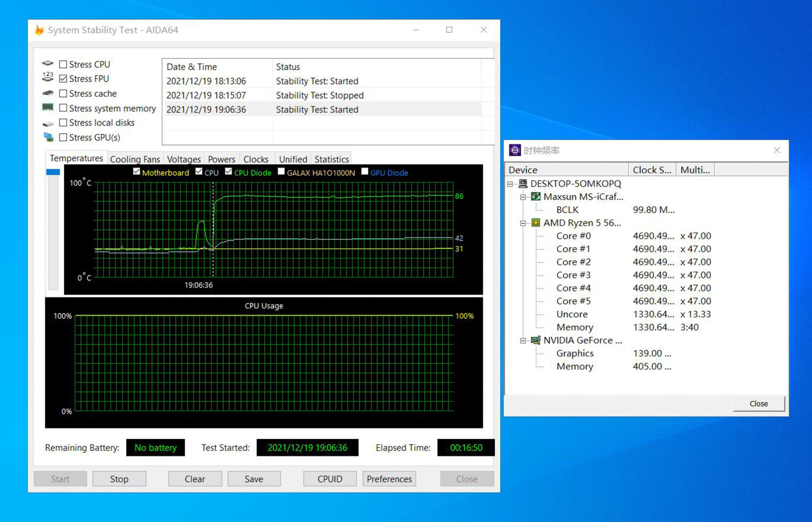Click the AIDA64 flame icon in title bar

[x=39, y=30]
